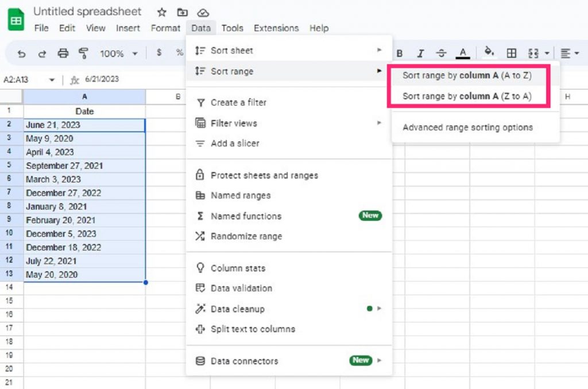Viewport: 588px width, 389px height.
Task: Open Named functions
Action: pos(289,216)
